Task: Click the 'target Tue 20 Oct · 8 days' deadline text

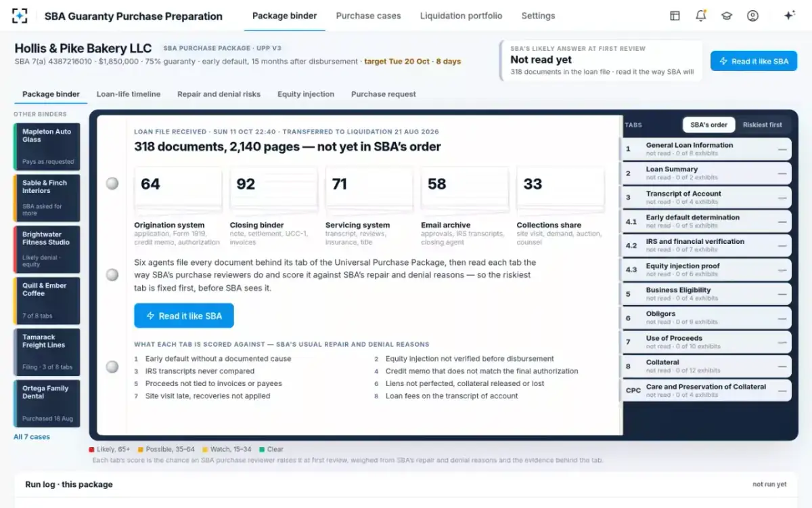Action: 412,62
